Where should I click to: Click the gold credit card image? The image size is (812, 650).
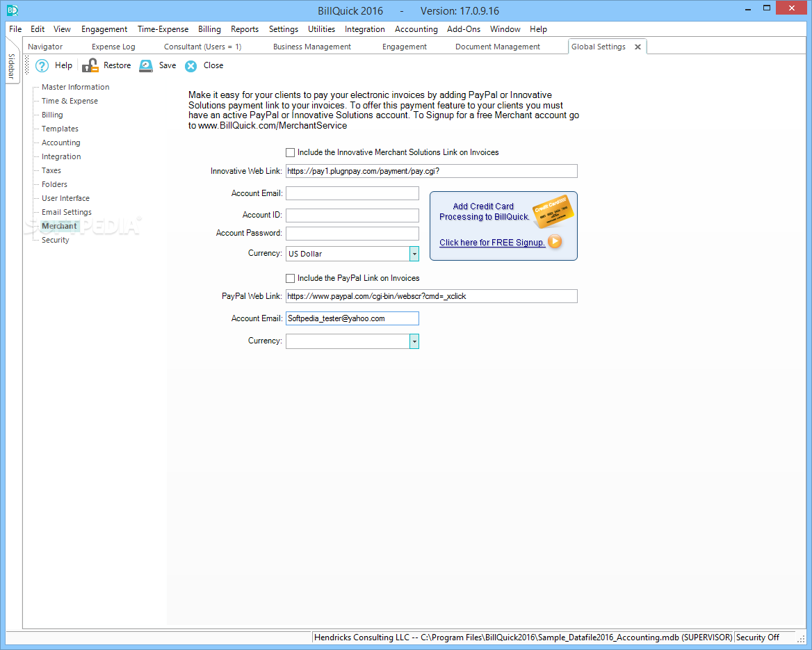pos(553,211)
